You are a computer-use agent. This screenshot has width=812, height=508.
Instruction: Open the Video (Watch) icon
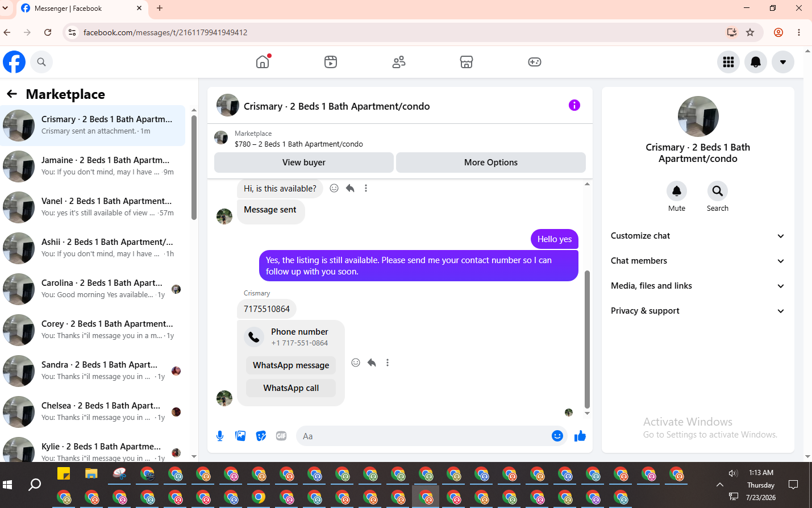pos(331,62)
